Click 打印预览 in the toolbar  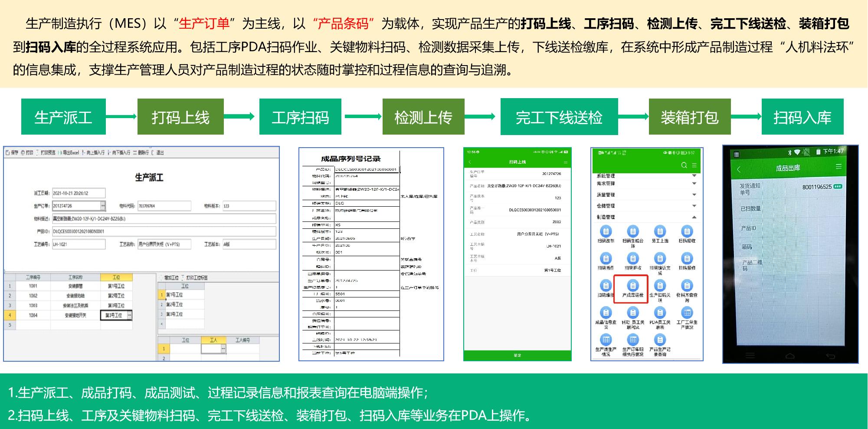(x=46, y=153)
